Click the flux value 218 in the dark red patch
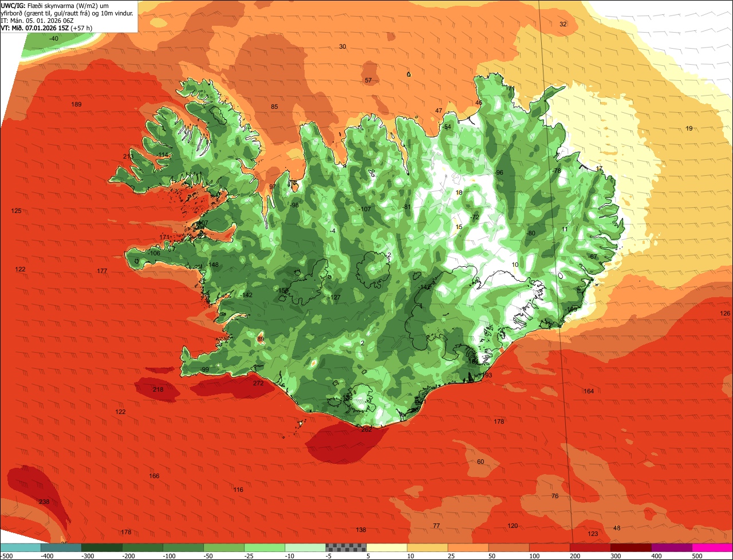The height and width of the screenshot is (560, 733). tap(158, 390)
